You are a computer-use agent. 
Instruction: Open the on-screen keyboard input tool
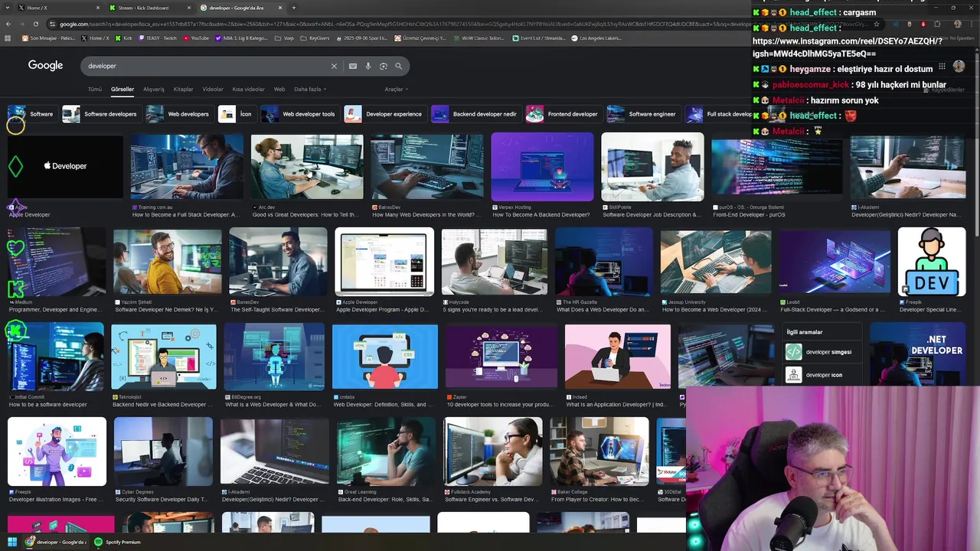353,66
